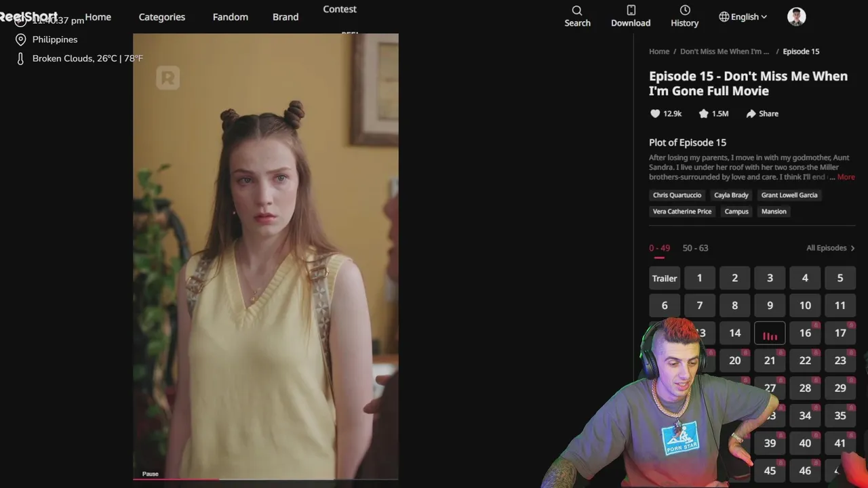This screenshot has width=868, height=488.
Task: Select locked episode 20
Action: (734, 361)
